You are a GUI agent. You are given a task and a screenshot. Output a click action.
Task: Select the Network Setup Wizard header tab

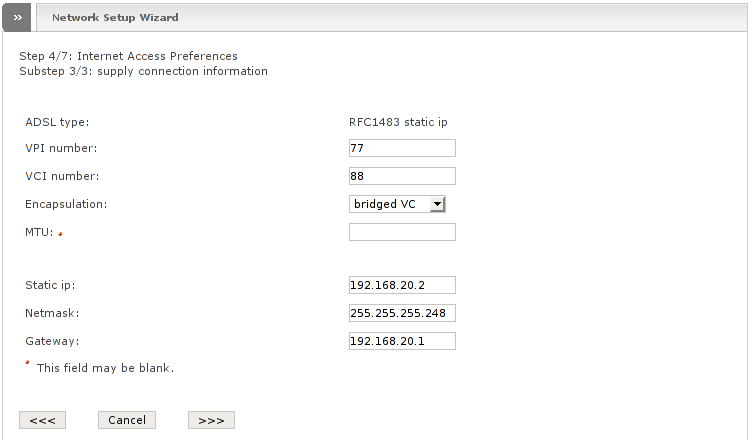coord(115,17)
